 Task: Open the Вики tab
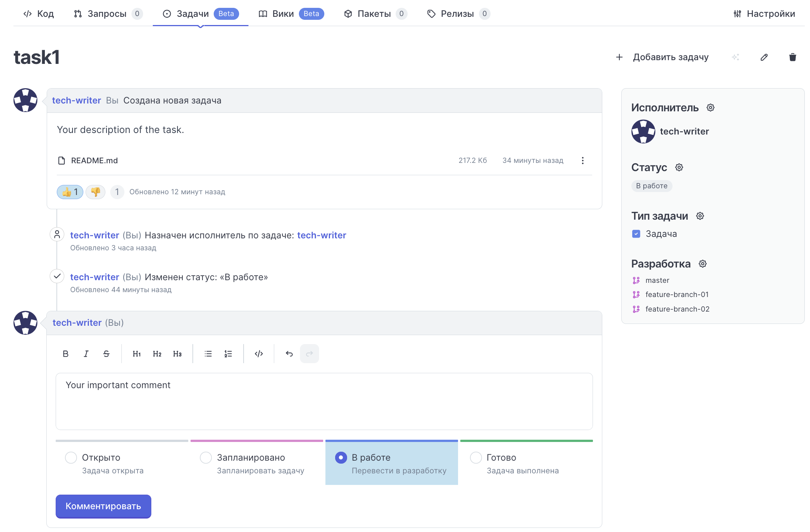click(x=291, y=14)
